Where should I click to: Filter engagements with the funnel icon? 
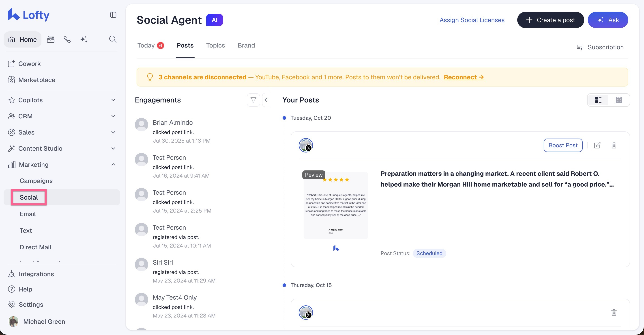click(x=253, y=100)
